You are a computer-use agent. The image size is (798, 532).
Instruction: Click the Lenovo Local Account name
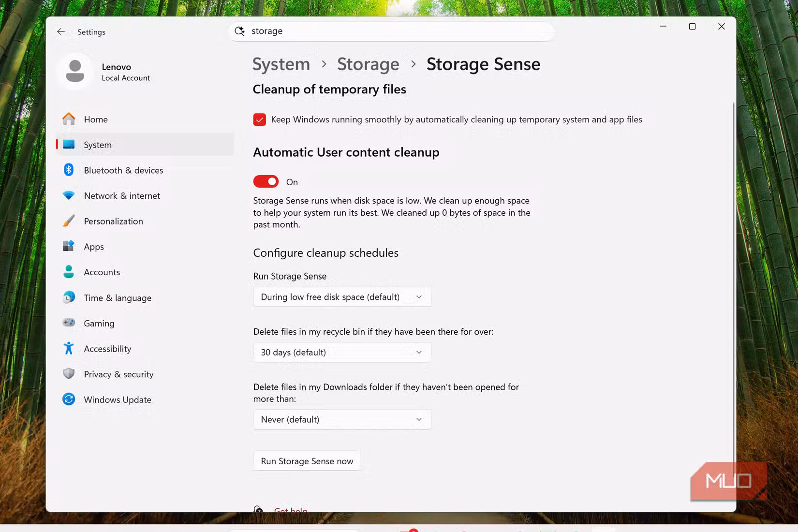pyautogui.click(x=126, y=72)
